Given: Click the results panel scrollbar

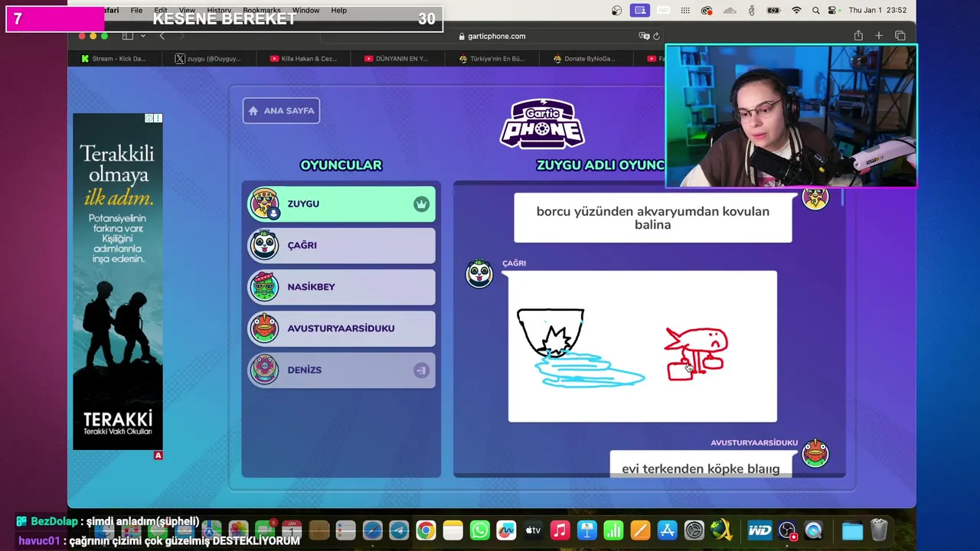Looking at the screenshot, I should pos(842,196).
